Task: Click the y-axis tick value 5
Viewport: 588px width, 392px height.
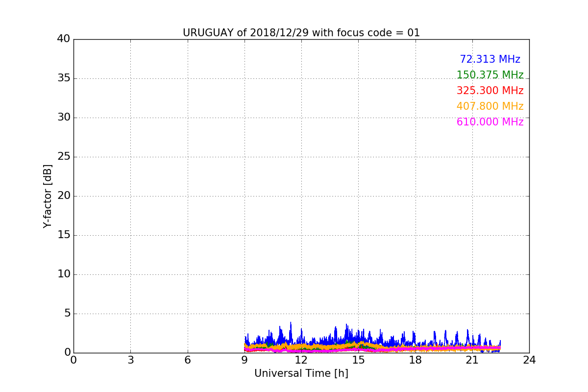Action: point(67,314)
